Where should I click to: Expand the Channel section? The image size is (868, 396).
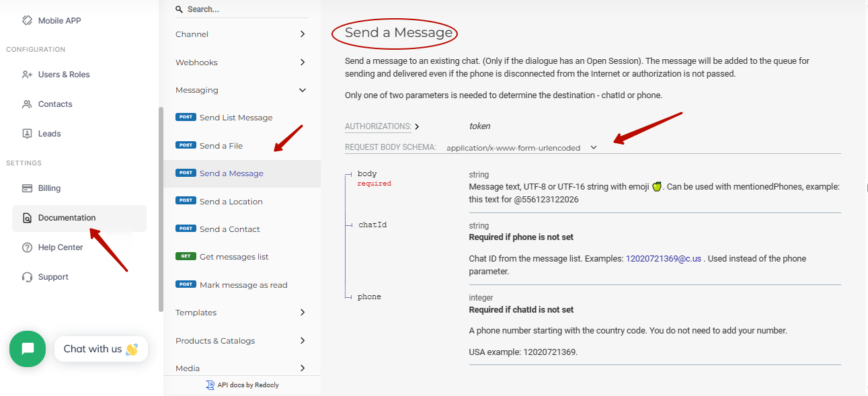pos(242,34)
